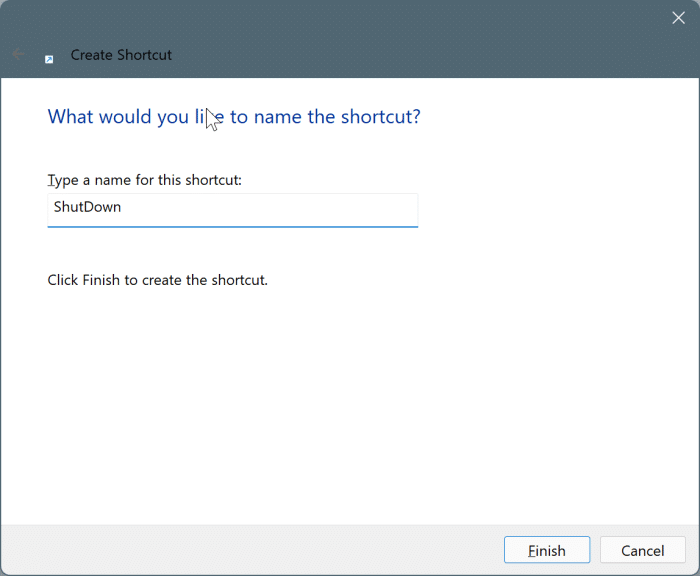This screenshot has height=576, width=700.
Task: Click the blank white area below the instructions
Action: (x=350, y=400)
